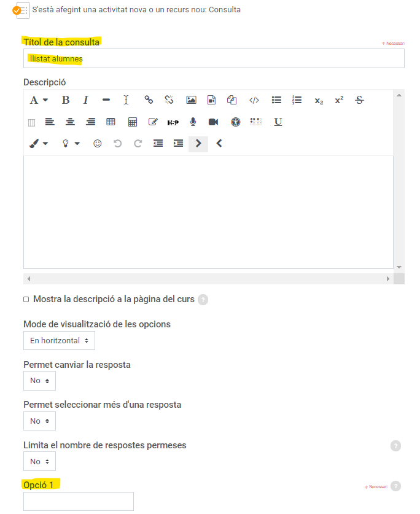The image size is (420, 514).
Task: Open 'Permet canviar la resposta' dropdown
Action: click(39, 381)
